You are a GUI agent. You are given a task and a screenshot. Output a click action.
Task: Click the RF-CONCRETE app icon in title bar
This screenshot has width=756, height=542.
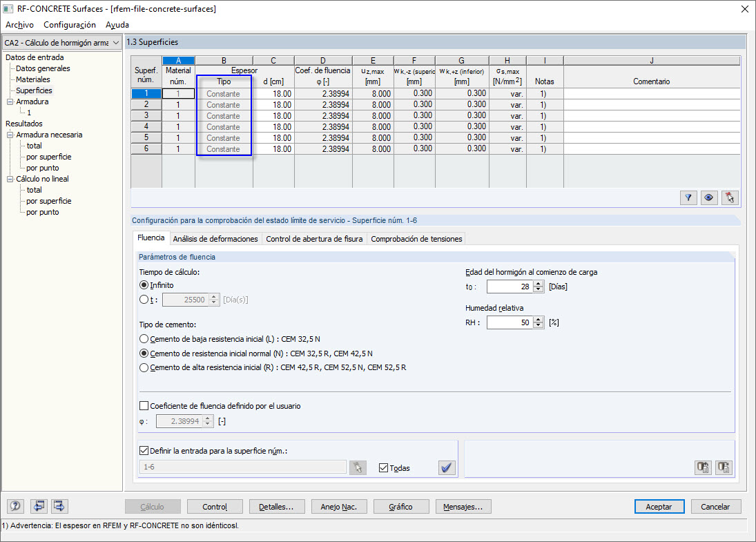click(8, 9)
